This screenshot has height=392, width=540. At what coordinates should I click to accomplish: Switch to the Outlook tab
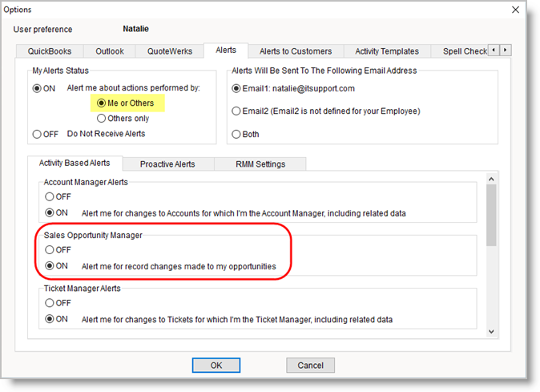click(110, 51)
